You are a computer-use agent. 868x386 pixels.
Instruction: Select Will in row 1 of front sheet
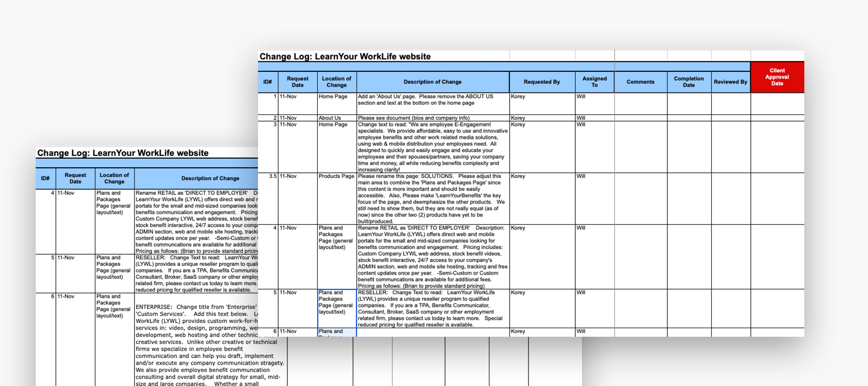point(595,104)
